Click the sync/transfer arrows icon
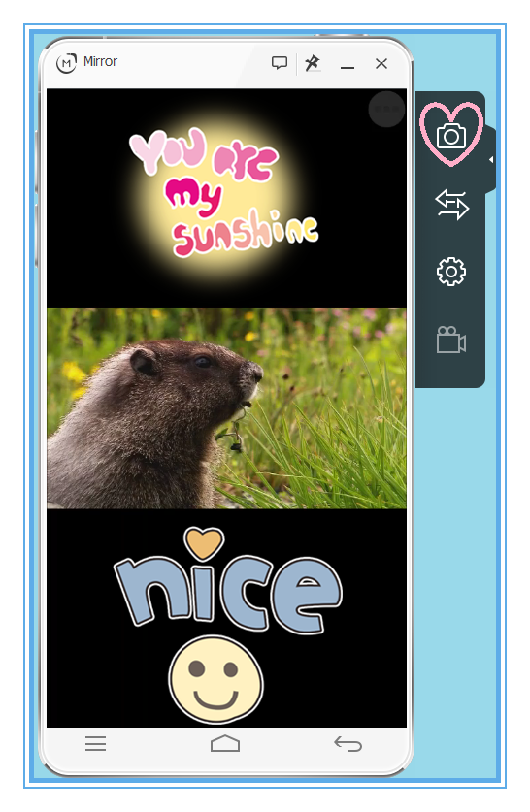Image resolution: width=530 pixels, height=812 pixels. (451, 204)
